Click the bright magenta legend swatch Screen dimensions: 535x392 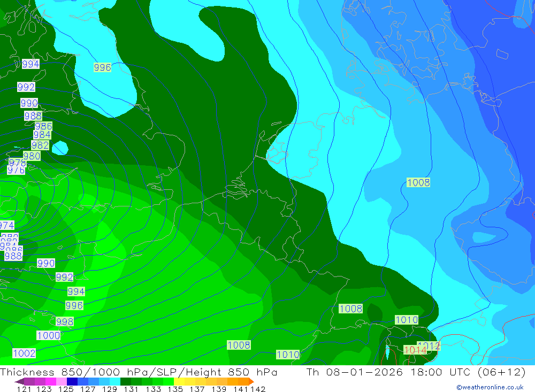[x=51, y=381]
